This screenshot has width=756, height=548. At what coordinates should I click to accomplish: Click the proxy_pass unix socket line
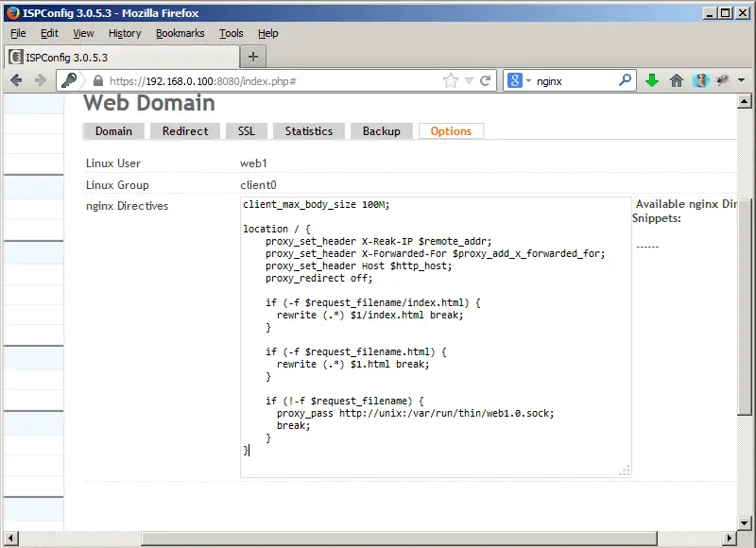[415, 413]
